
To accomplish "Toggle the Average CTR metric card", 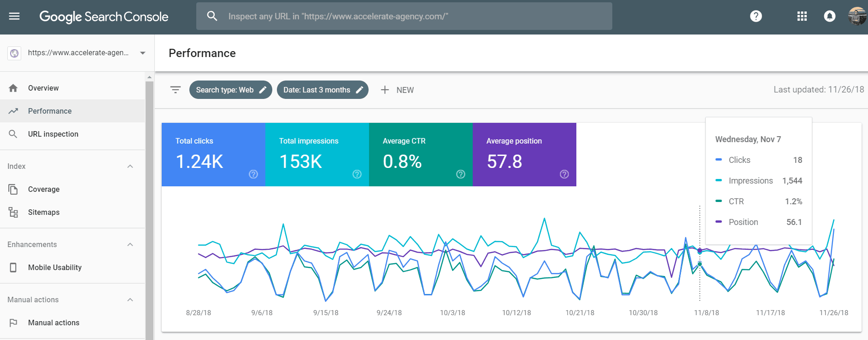I will [420, 154].
